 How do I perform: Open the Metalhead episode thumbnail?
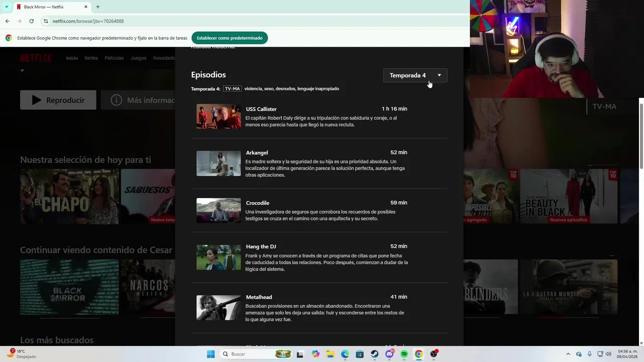pyautogui.click(x=218, y=308)
